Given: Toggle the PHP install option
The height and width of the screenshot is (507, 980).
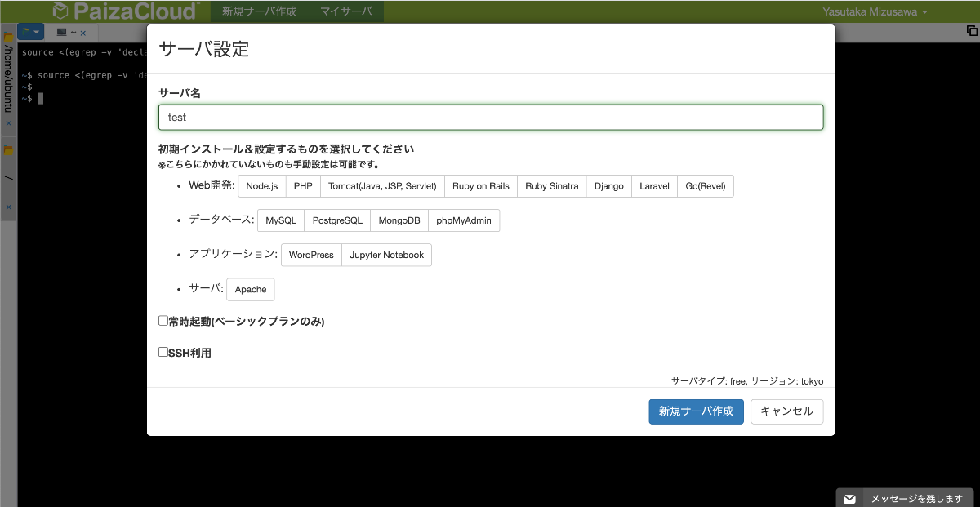Looking at the screenshot, I should [304, 186].
